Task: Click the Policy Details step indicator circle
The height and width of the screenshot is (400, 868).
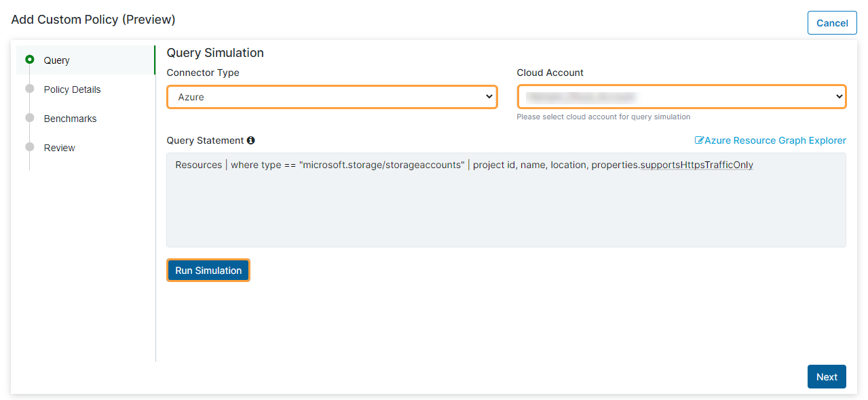Action: (x=29, y=89)
